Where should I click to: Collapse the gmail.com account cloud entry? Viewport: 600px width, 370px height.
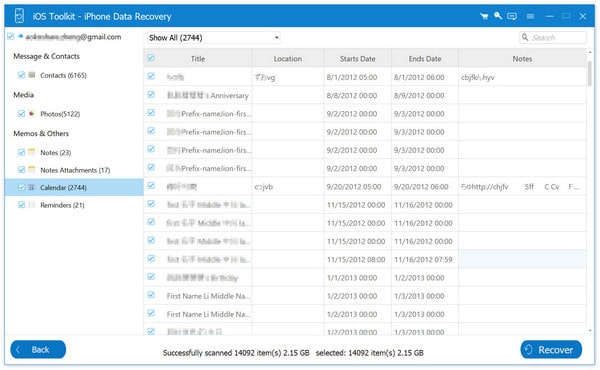20,36
